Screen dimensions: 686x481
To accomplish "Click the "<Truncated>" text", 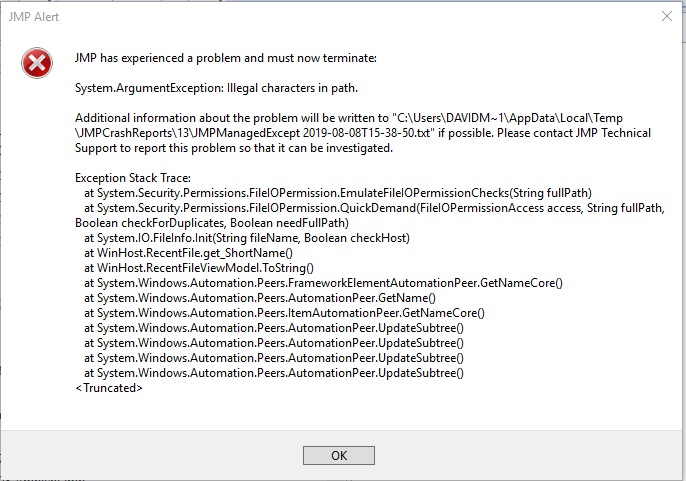I will (x=109, y=388).
